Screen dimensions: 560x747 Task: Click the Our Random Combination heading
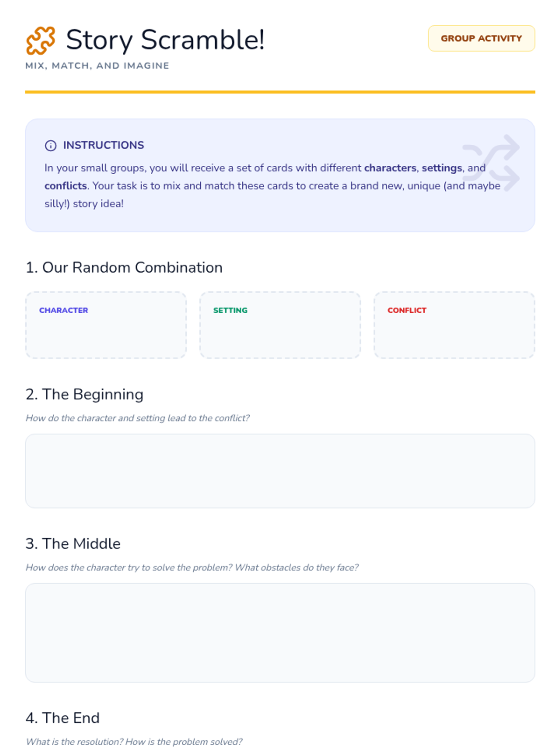coord(124,268)
